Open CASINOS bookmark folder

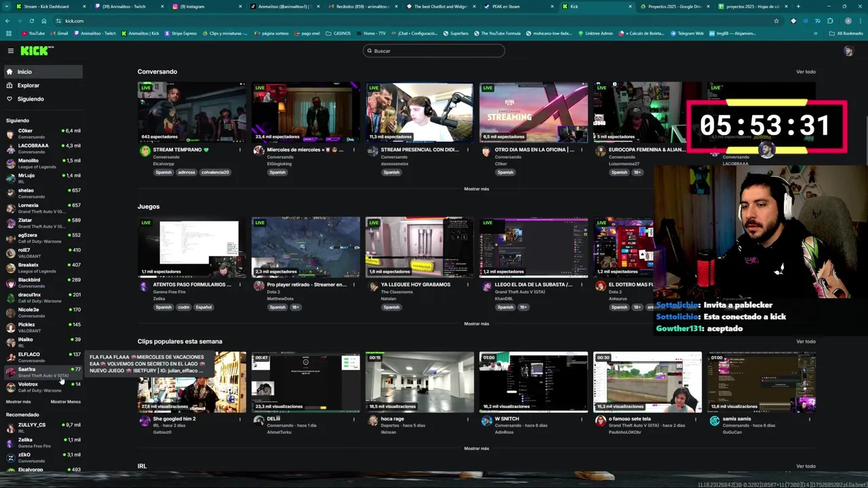click(x=338, y=33)
